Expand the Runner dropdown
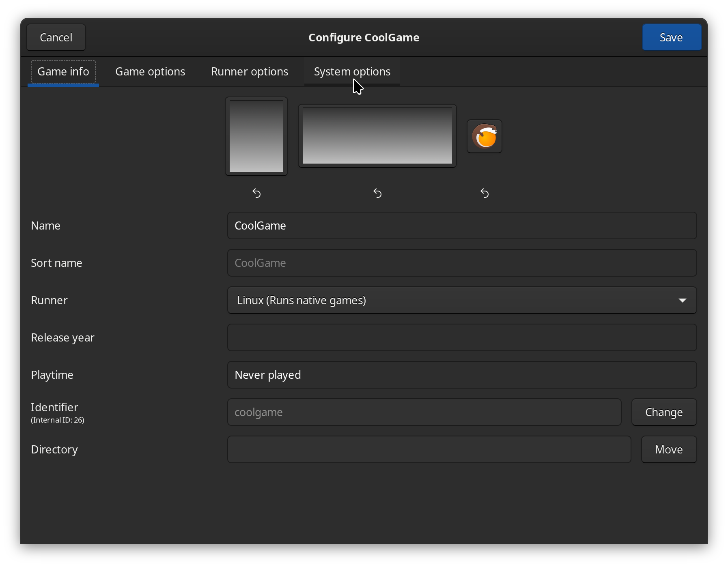The height and width of the screenshot is (567, 728). 462,300
